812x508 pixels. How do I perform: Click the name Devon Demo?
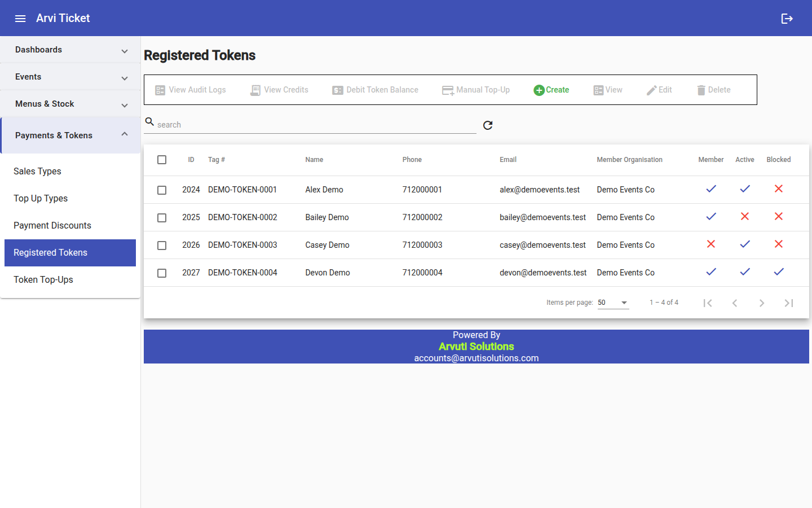(328, 273)
